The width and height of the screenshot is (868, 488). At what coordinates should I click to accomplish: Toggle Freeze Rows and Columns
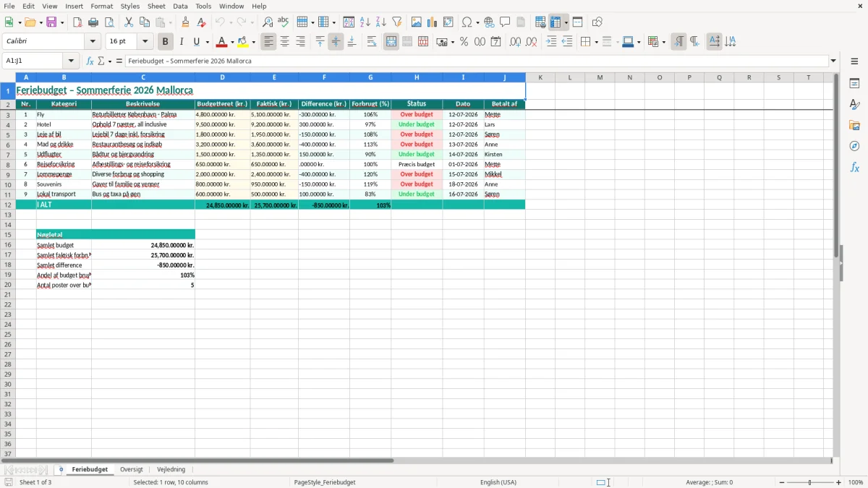click(x=556, y=22)
